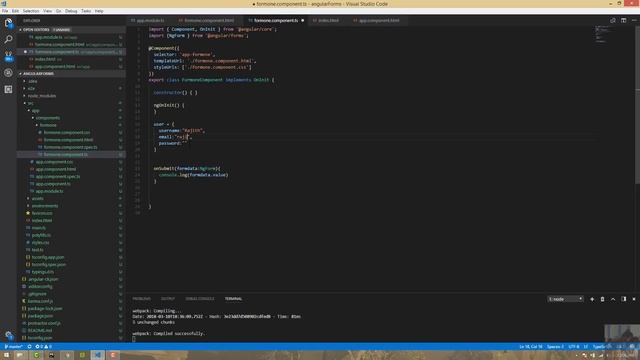
Task: Open the editor More Actions menu
Action: click(x=634, y=20)
